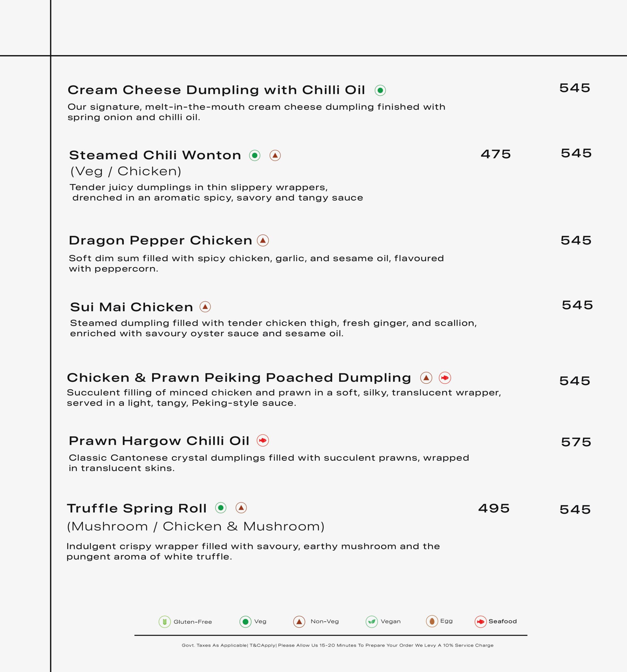This screenshot has height=672, width=627.
Task: Click the non-veg icon next to Sui Mai Chicken
Action: click(205, 307)
